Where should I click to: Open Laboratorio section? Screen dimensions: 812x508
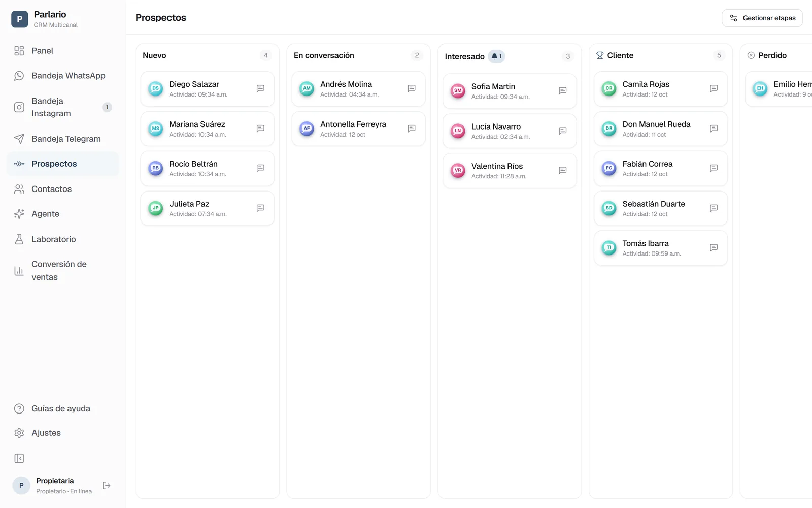tap(63, 239)
